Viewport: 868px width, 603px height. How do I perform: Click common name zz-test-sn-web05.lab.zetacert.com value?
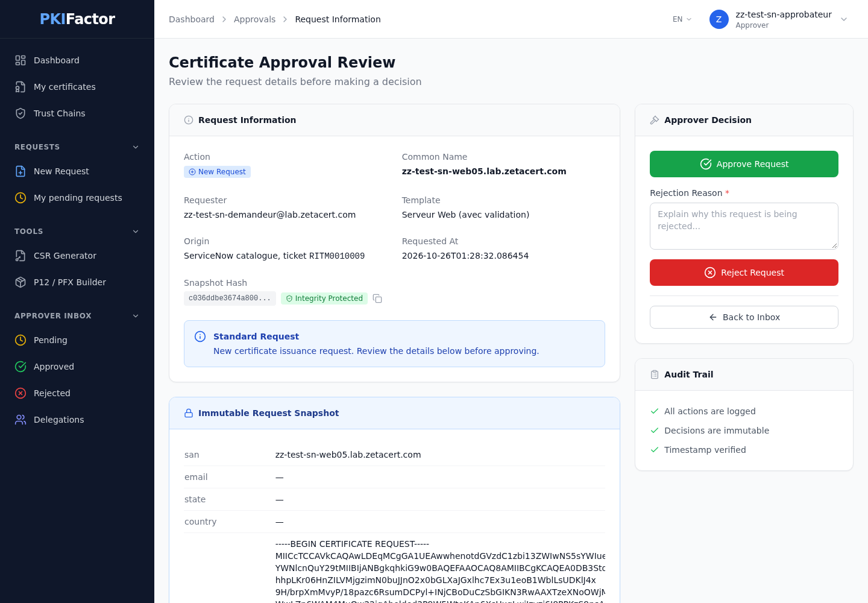tap(484, 171)
